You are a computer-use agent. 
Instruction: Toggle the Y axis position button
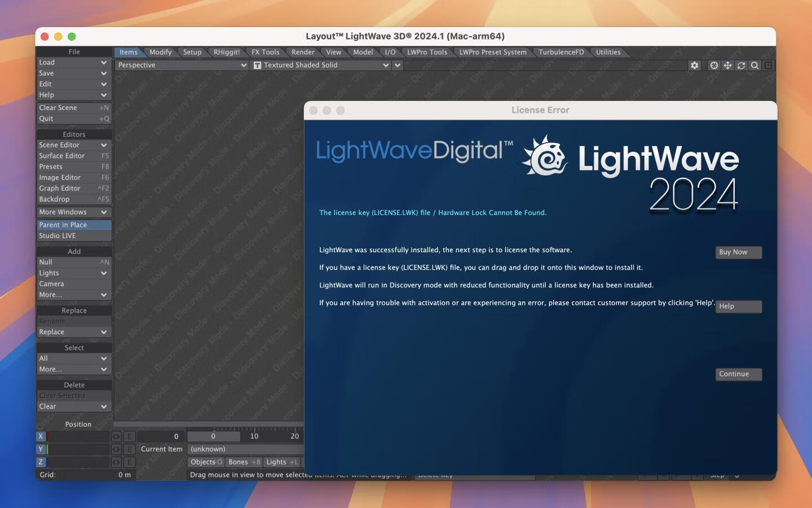pyautogui.click(x=41, y=449)
